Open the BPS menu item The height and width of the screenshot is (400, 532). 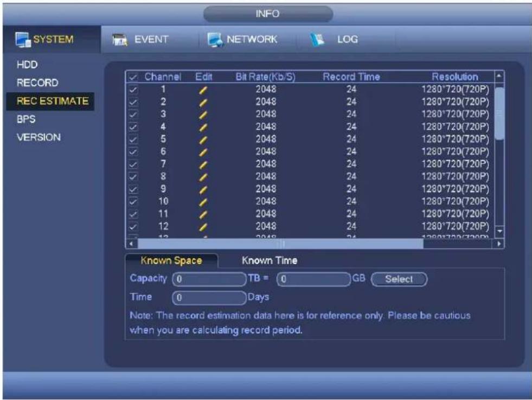(26, 119)
